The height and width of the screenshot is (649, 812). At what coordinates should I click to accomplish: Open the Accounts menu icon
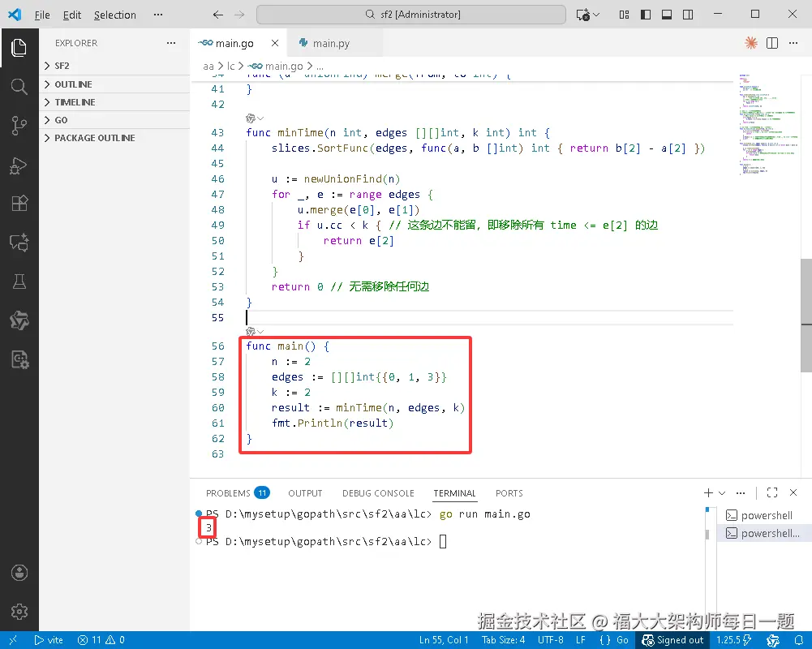tap(19, 573)
